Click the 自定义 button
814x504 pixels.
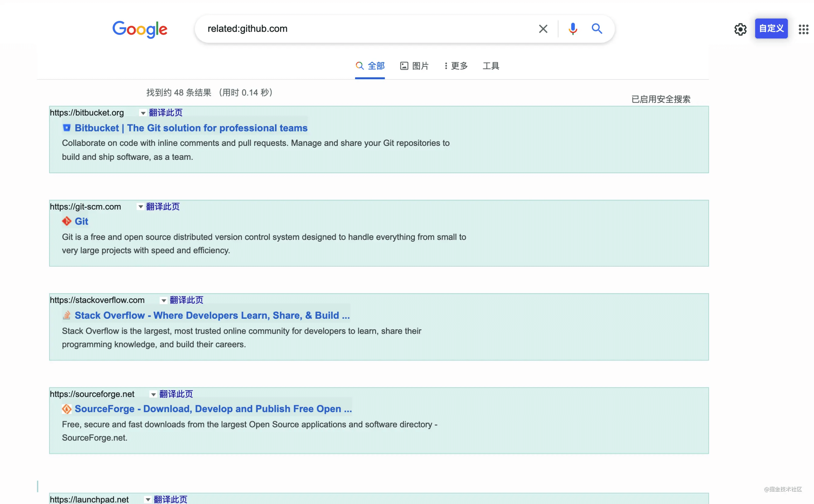(x=771, y=29)
